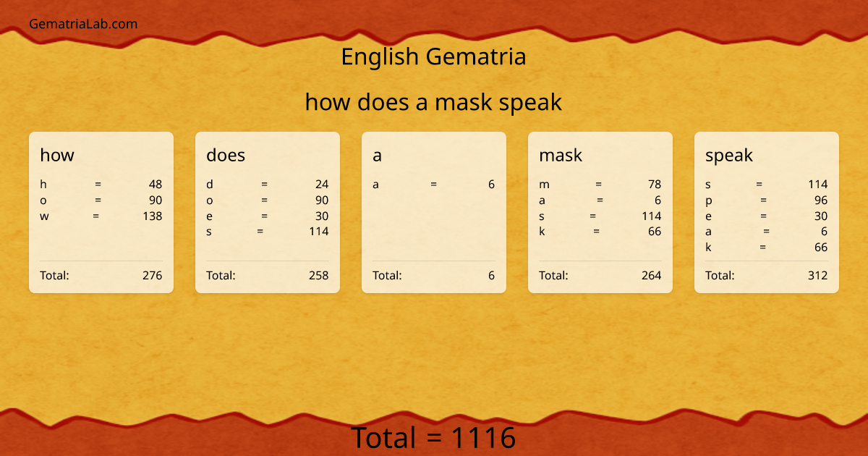The width and height of the screenshot is (868, 456).
Task: Click value 24 for letter d
Action: tap(322, 184)
